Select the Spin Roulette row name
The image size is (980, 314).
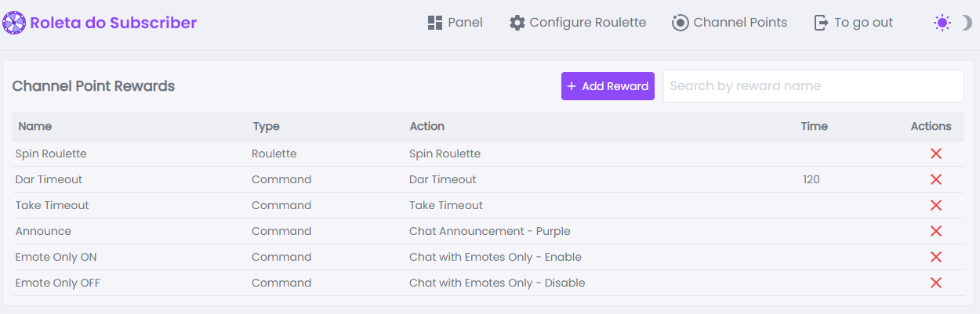[51, 153]
